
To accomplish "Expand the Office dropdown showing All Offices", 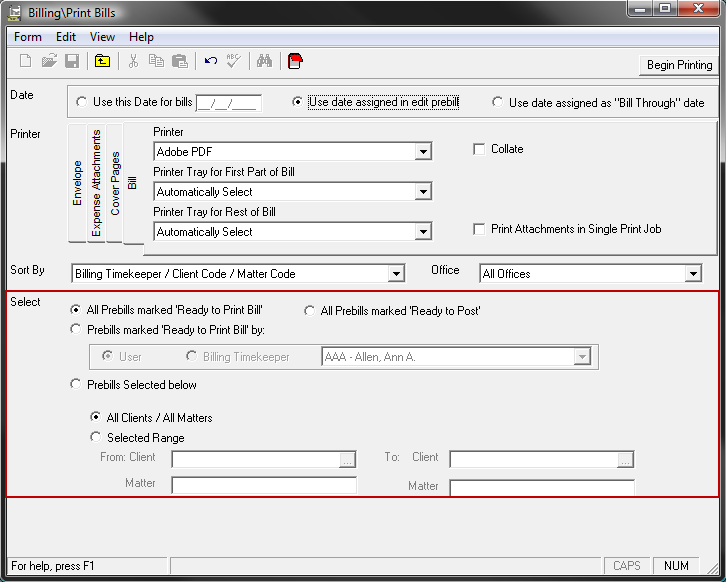I will 693,274.
